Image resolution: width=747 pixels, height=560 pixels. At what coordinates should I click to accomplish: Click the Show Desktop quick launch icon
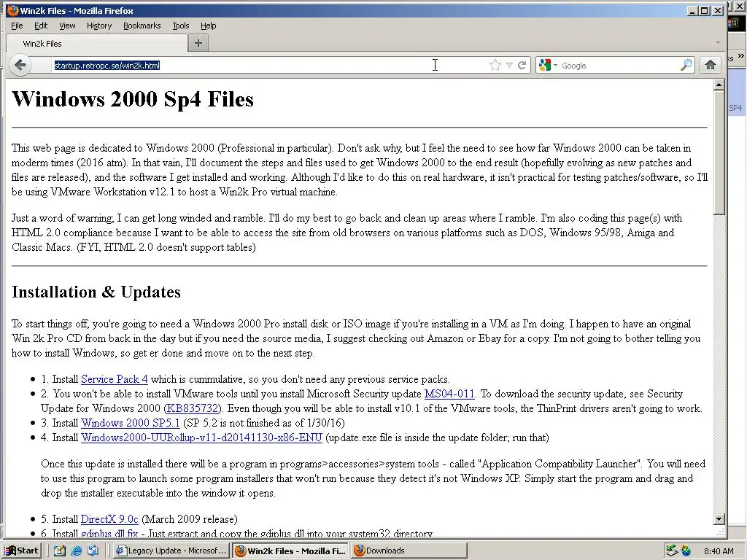(60, 551)
